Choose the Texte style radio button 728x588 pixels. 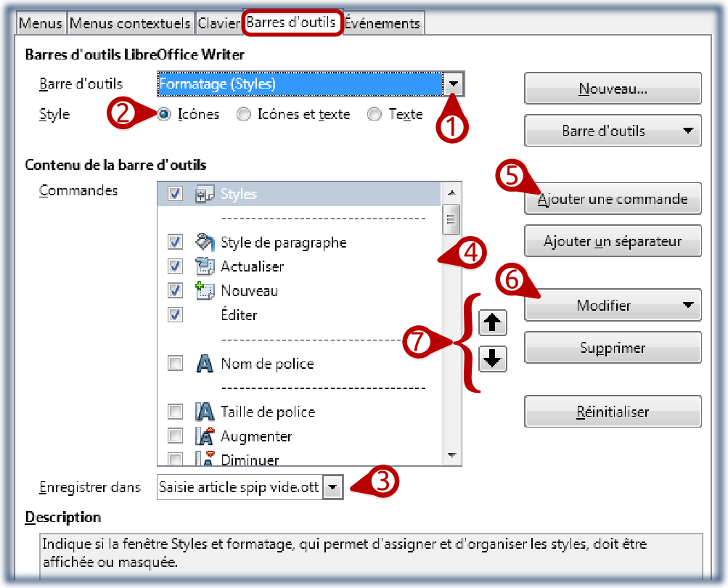tap(375, 115)
